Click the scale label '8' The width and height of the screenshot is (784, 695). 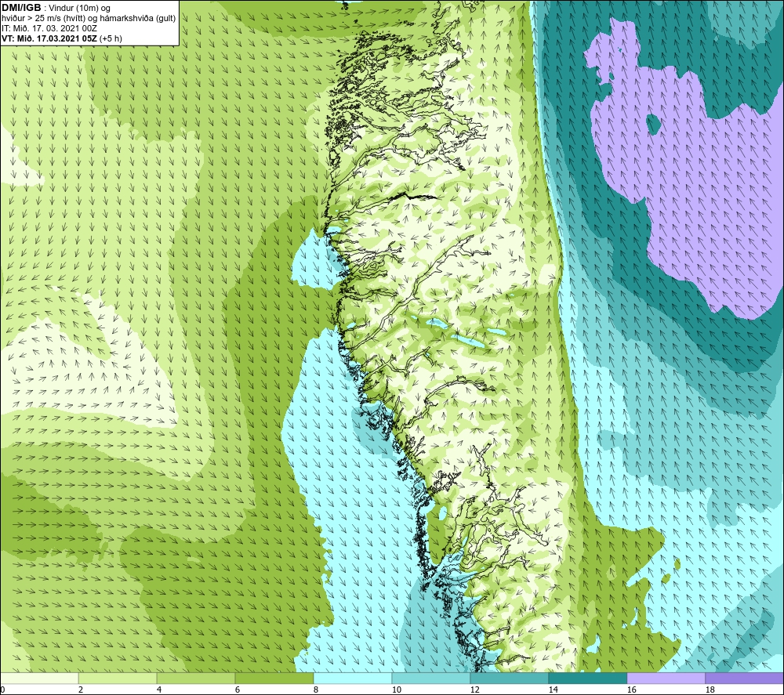coord(315,690)
